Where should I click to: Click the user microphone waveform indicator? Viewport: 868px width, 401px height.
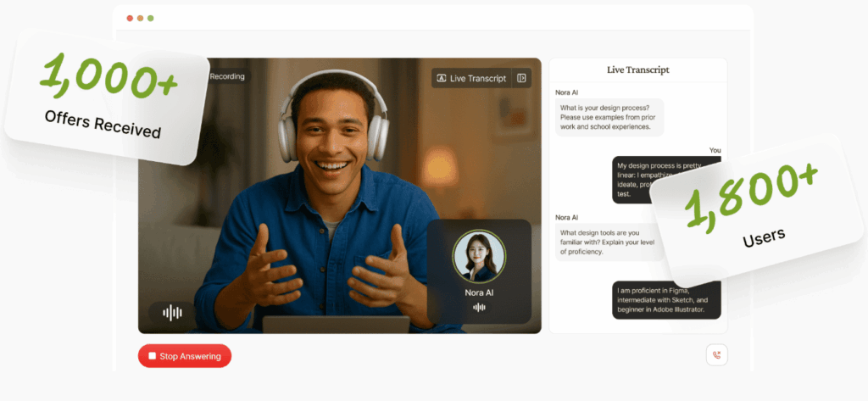point(172,313)
